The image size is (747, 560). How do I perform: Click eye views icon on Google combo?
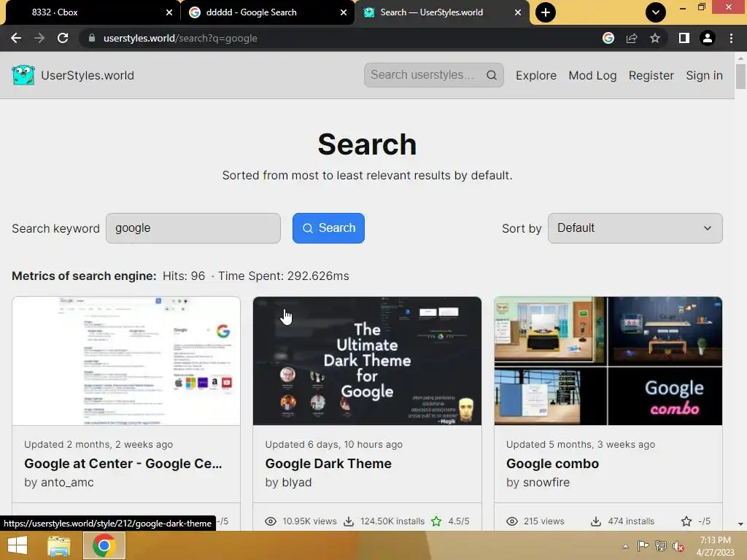point(512,521)
